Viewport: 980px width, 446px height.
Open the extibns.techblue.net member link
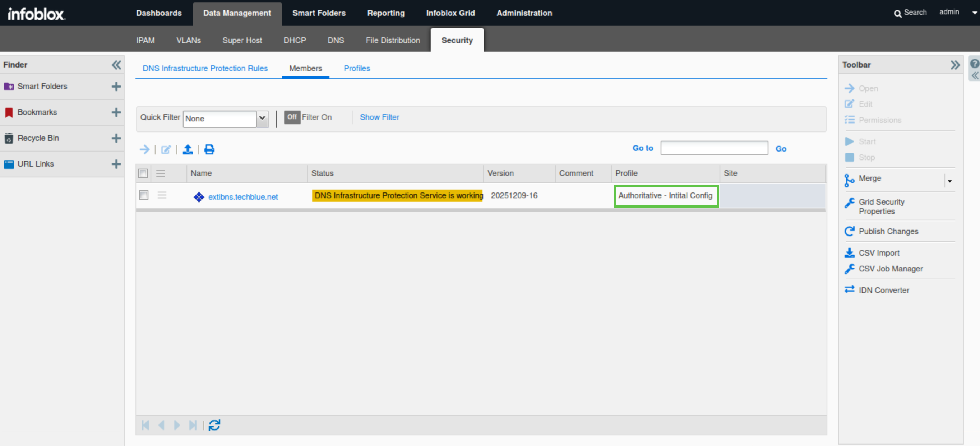243,197
